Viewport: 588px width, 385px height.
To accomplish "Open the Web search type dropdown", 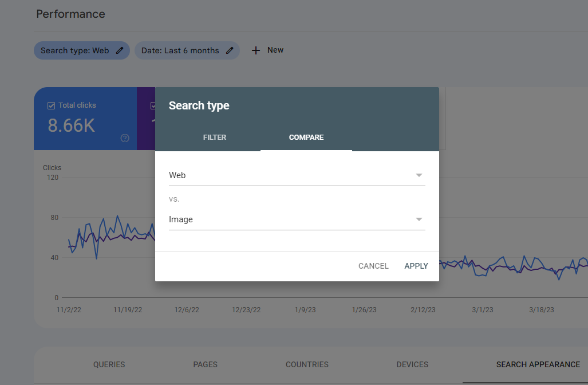I will pyautogui.click(x=297, y=175).
